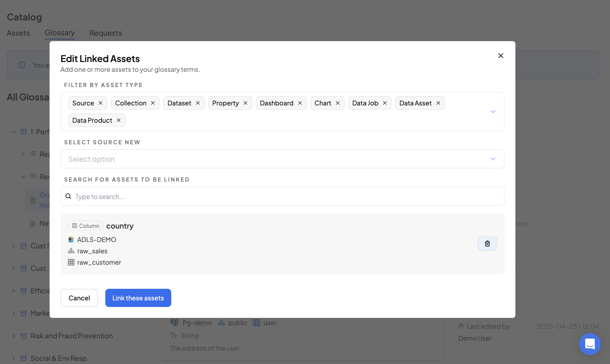Switch to the Requests tab
The width and height of the screenshot is (610, 364).
[x=106, y=33]
